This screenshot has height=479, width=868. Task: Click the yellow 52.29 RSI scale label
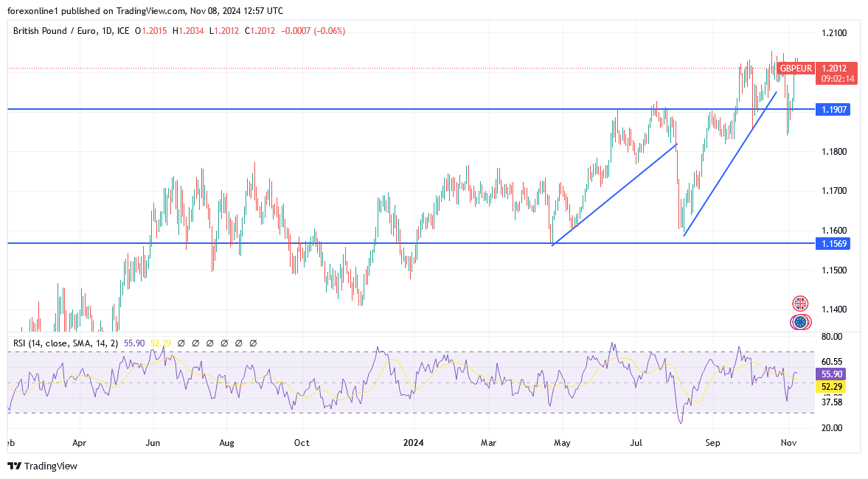(831, 387)
